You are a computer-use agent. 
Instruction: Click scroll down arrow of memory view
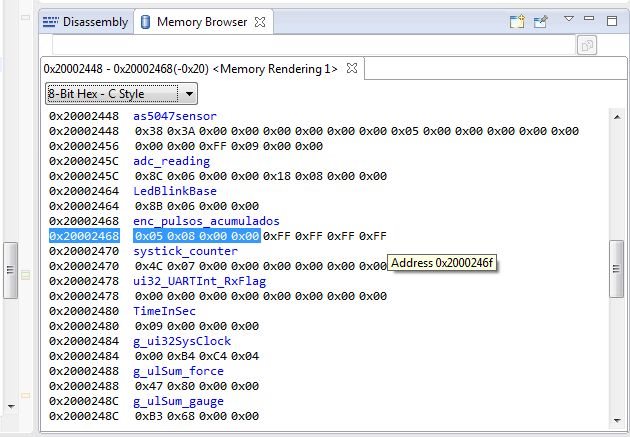coord(617,421)
